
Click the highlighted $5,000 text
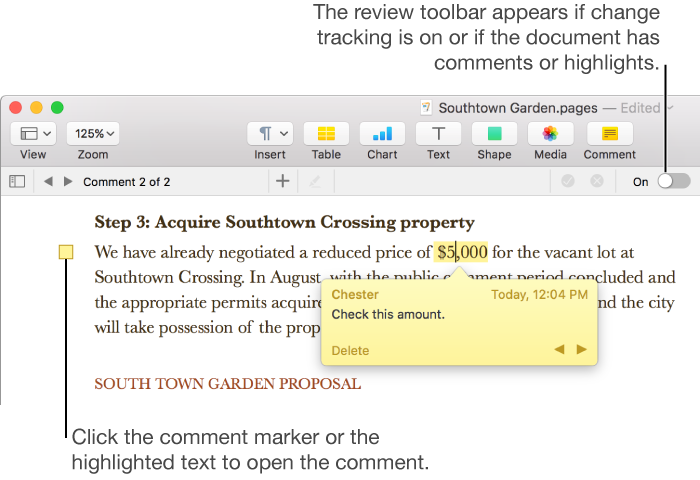click(x=461, y=252)
